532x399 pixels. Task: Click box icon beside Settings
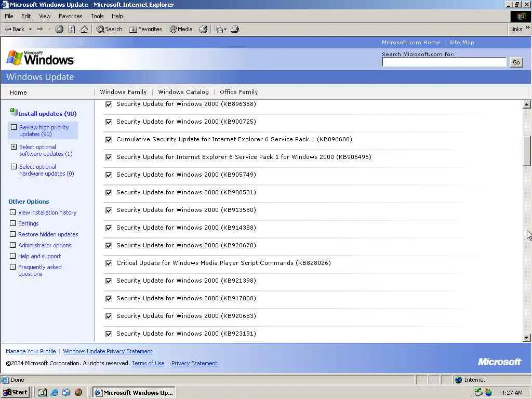[x=12, y=223]
